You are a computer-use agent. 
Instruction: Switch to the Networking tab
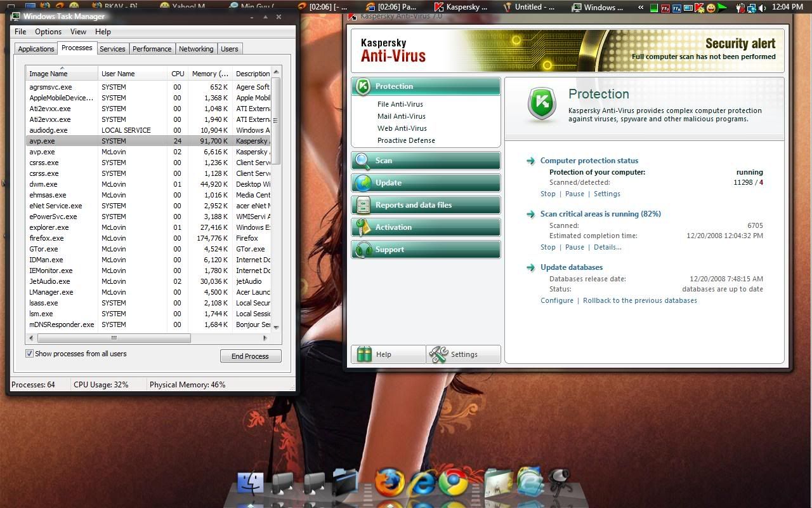coord(196,49)
